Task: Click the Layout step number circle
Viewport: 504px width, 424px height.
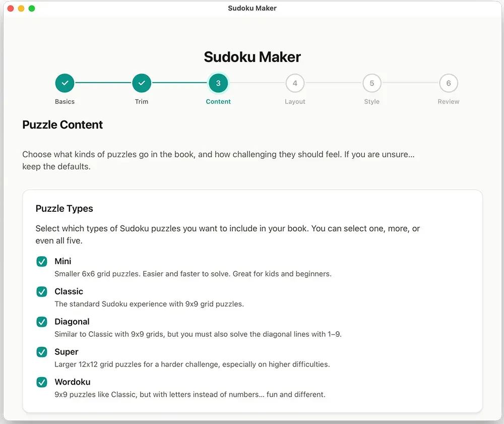Action: pos(295,83)
